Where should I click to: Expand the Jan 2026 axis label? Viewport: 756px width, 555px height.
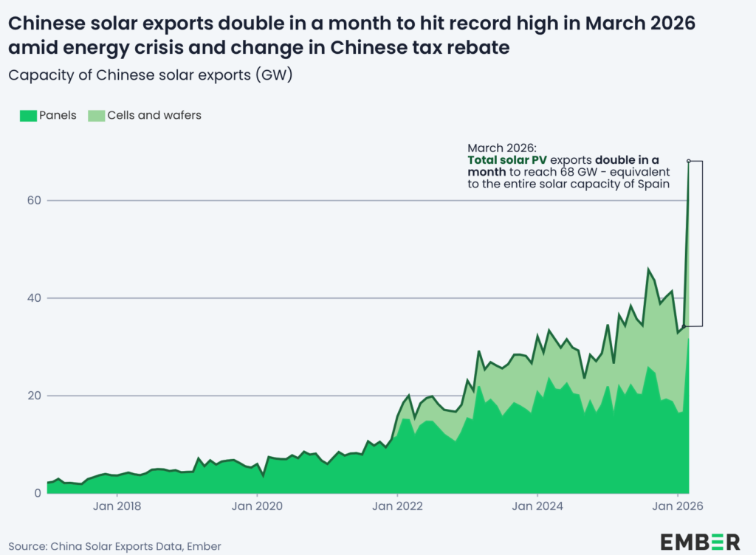(x=677, y=506)
